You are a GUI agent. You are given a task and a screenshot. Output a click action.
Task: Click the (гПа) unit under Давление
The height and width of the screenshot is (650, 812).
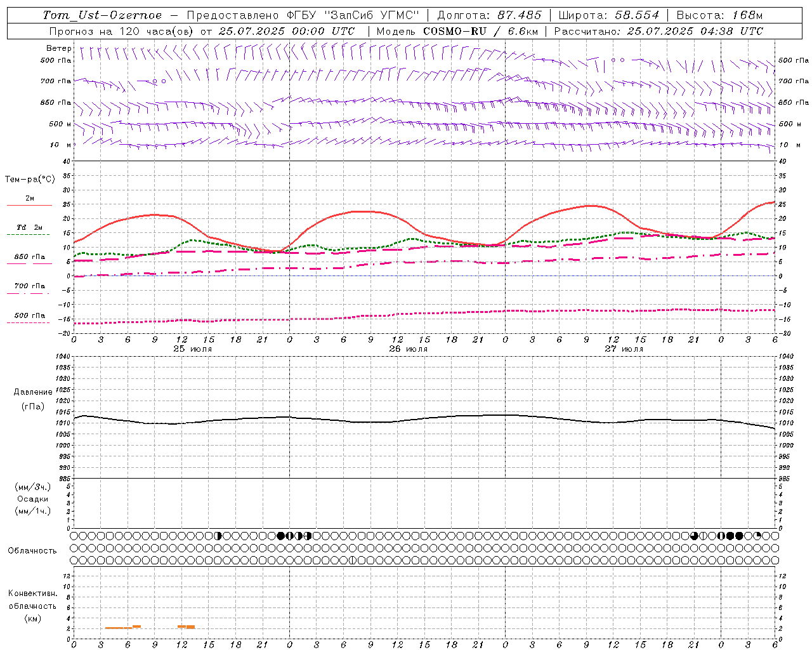click(33, 406)
